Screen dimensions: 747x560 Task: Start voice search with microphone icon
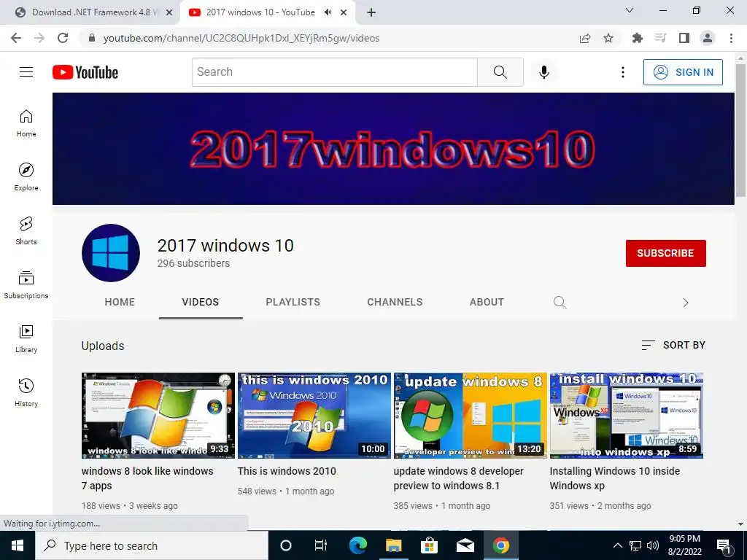[x=544, y=72]
